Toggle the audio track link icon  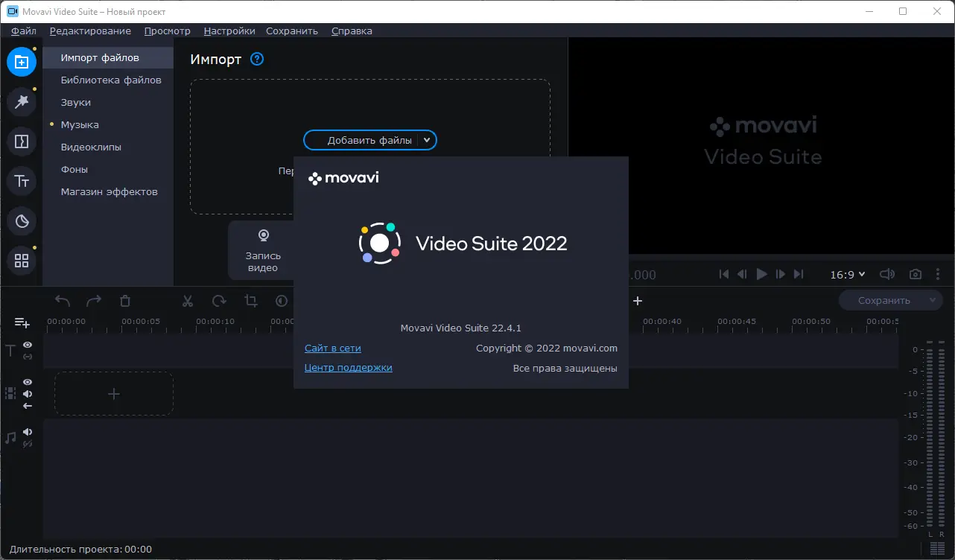tap(28, 444)
